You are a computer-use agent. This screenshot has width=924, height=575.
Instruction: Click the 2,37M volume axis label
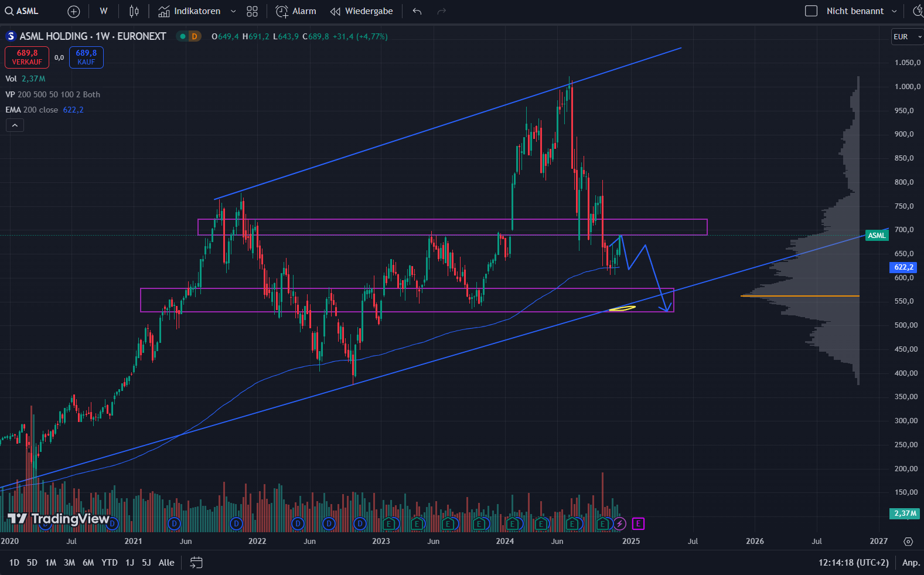[x=905, y=513]
